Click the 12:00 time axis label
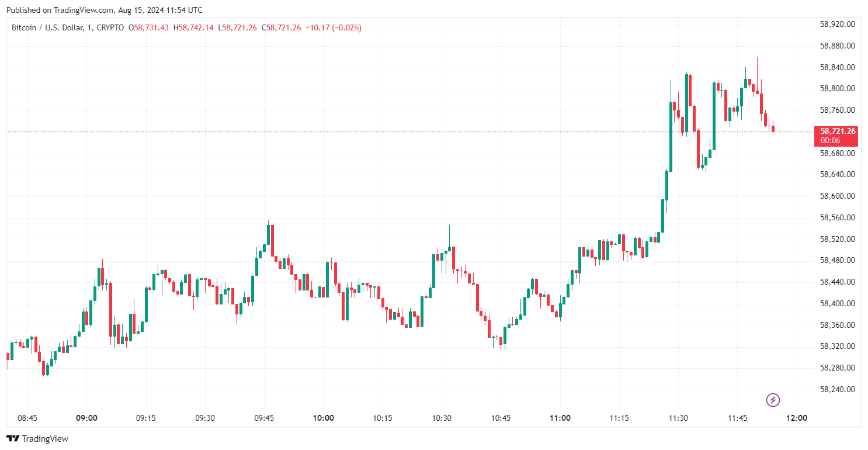The width and height of the screenshot is (868, 450). coord(797,418)
